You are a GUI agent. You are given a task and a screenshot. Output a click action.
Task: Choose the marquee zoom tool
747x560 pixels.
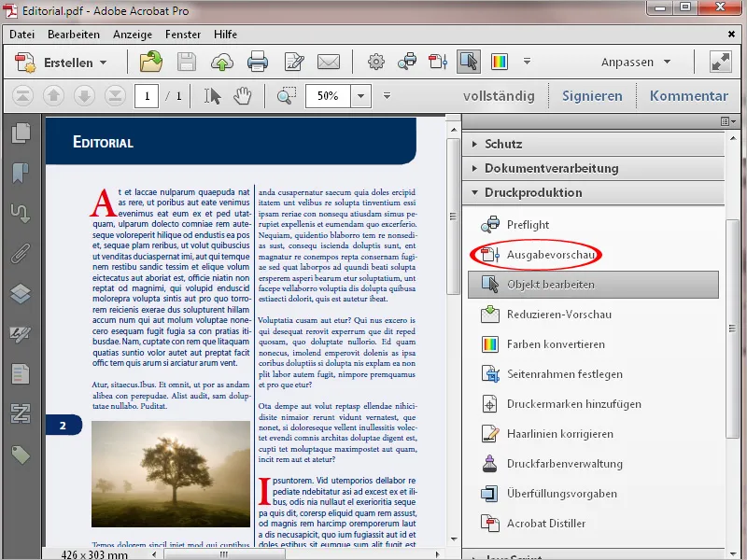(x=287, y=96)
